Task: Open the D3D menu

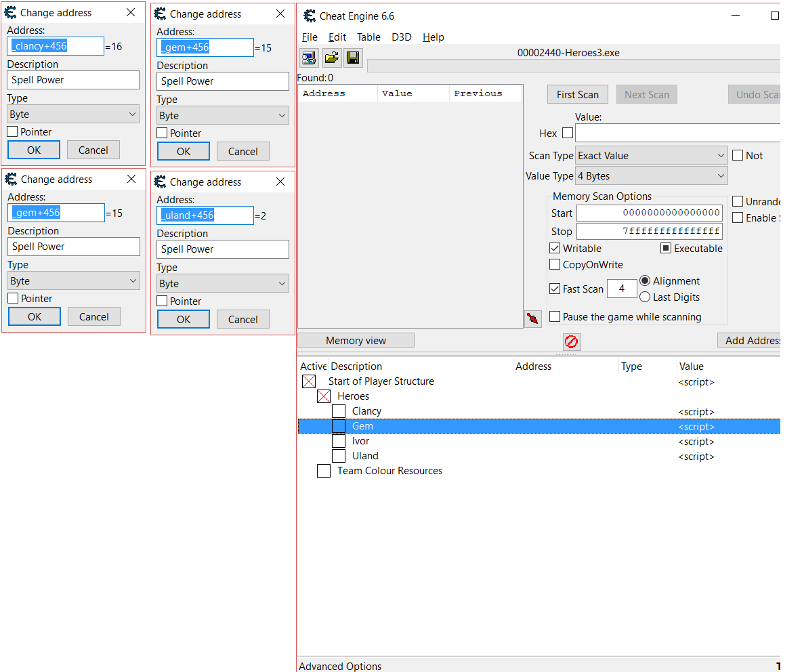Action: [401, 37]
